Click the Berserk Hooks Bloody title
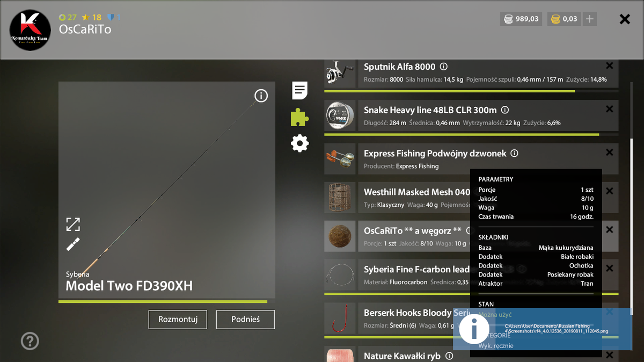 417,313
